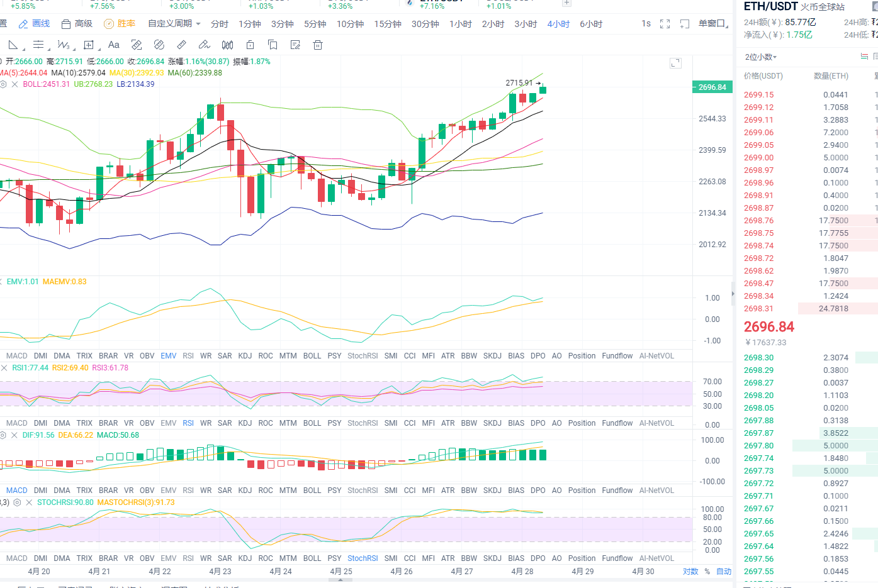Close the RSI indicator panel
The image size is (878, 588).
(4, 368)
